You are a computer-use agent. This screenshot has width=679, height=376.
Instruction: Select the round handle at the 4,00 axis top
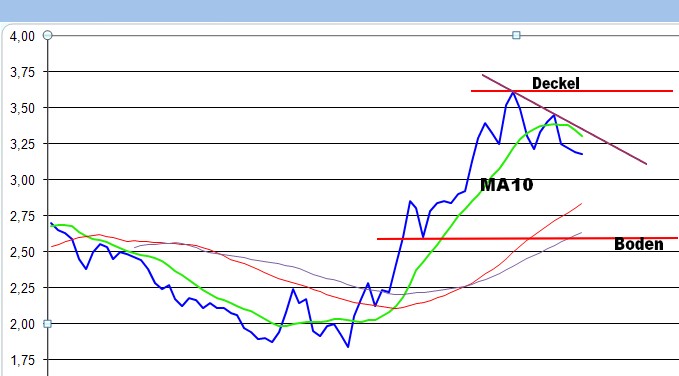click(48, 35)
